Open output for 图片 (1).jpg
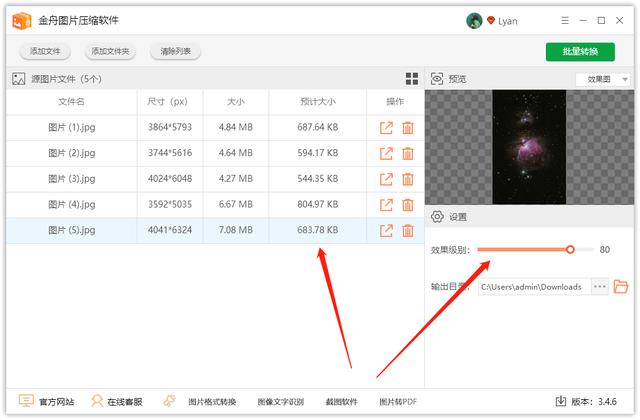Image resolution: width=640 pixels, height=420 pixels. click(x=386, y=128)
